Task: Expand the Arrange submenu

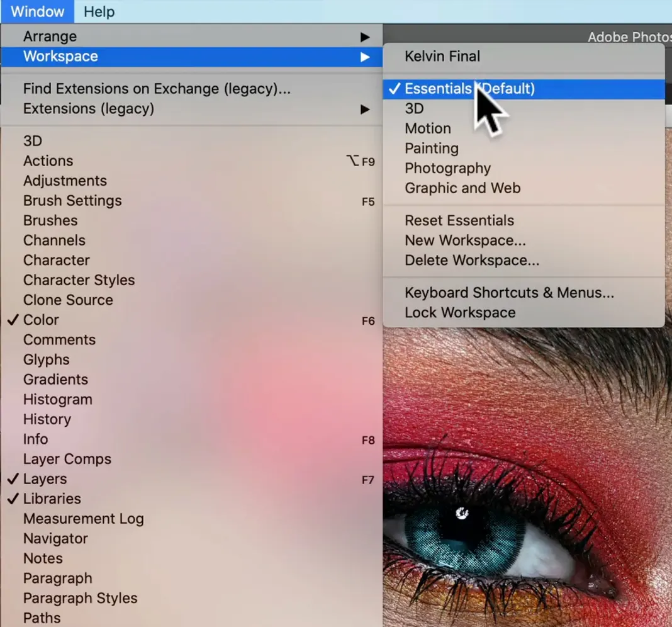Action: click(191, 37)
